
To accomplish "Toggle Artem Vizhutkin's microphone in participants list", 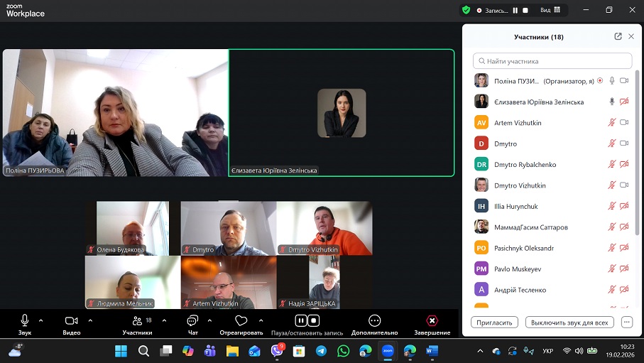I will pyautogui.click(x=611, y=123).
